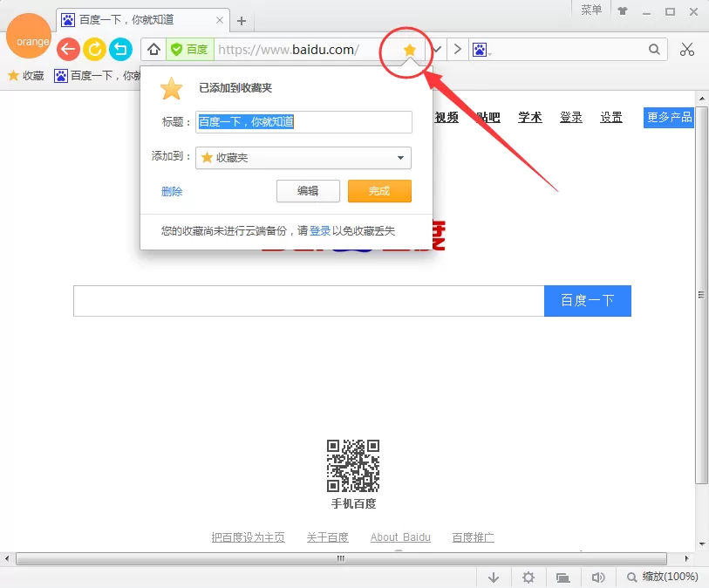Viewport: 709px width, 588px height.
Task: Open the gear settings icon in status bar
Action: coord(528,578)
